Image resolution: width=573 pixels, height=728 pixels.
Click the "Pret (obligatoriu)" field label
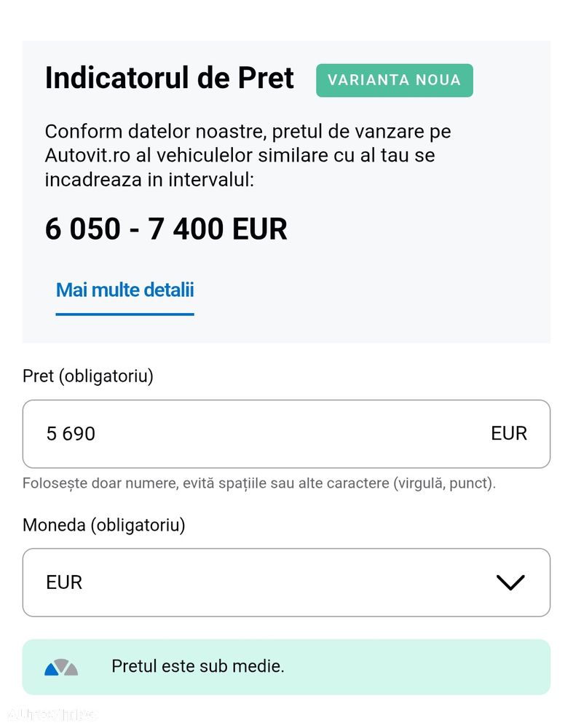pyautogui.click(x=88, y=376)
